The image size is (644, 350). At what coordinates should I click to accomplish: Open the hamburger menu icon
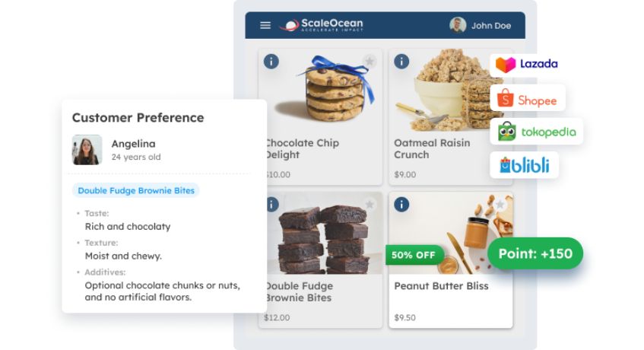[x=265, y=25]
